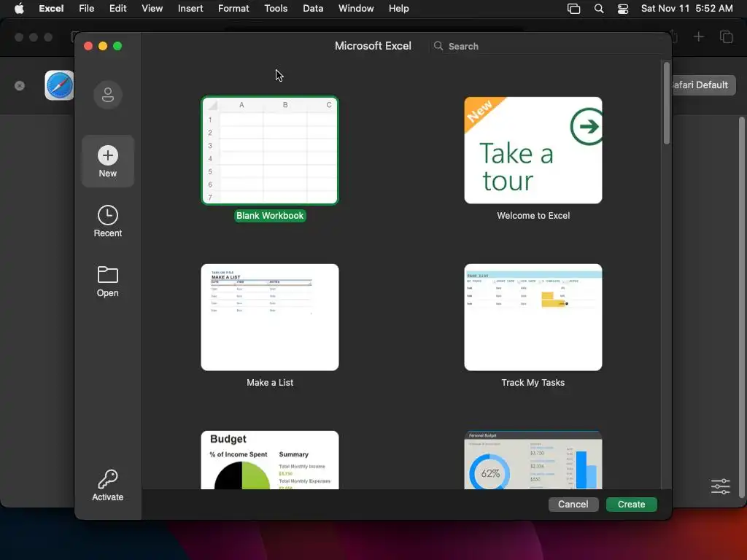
Task: Click the Blank Workbook label
Action: (270, 216)
